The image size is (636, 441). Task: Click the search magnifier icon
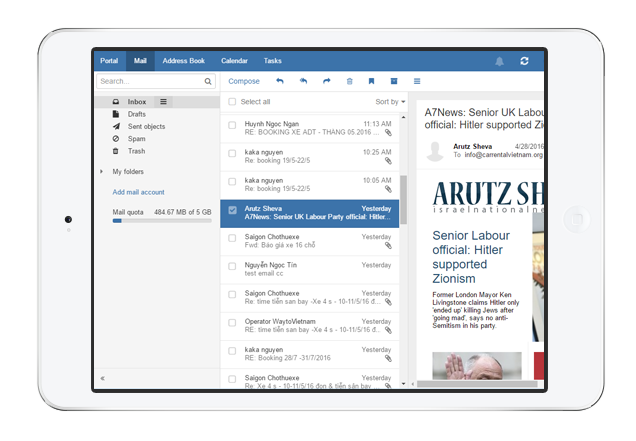click(208, 82)
